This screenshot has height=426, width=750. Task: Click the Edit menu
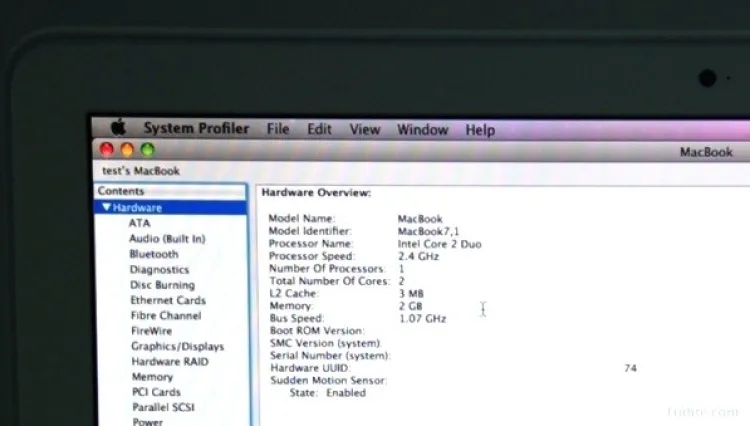319,129
